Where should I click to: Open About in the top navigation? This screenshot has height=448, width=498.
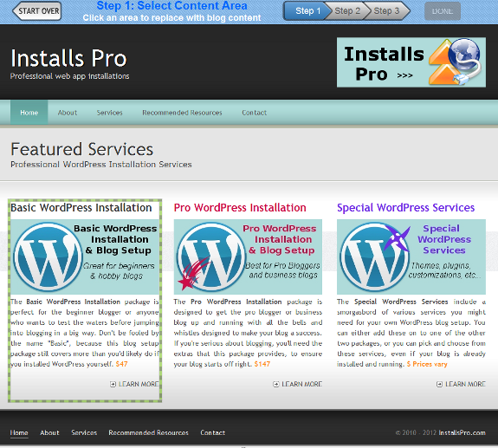coord(68,113)
